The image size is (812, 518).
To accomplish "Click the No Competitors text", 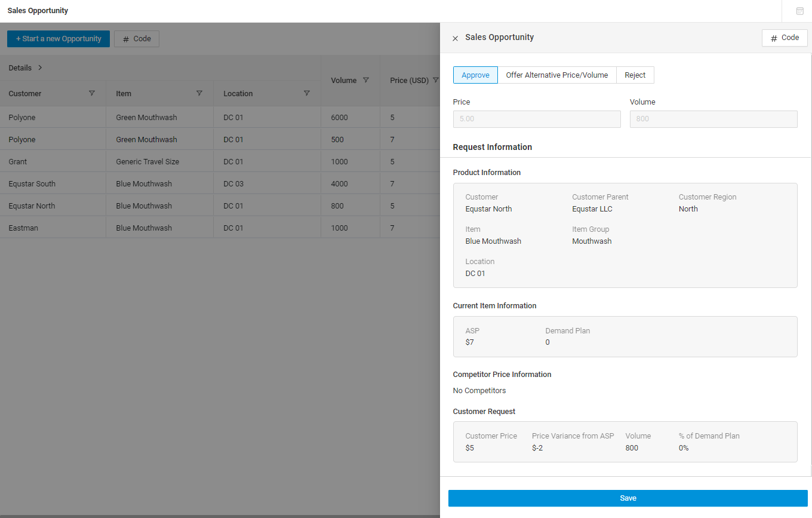I will (479, 391).
